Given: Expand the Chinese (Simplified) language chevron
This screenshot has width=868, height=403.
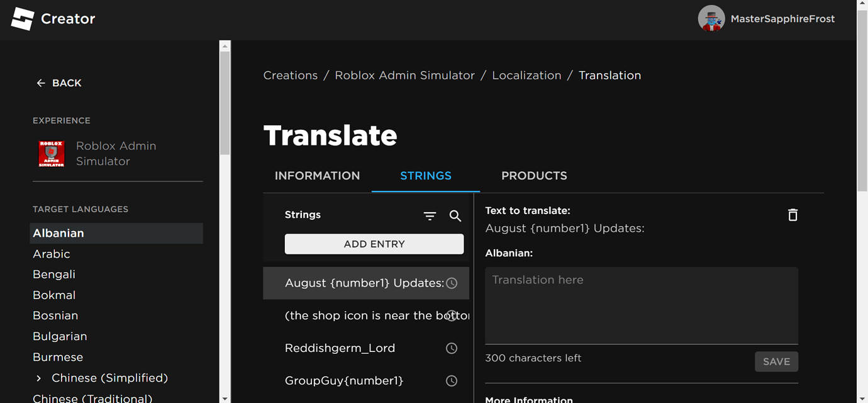Looking at the screenshot, I should click(x=39, y=378).
